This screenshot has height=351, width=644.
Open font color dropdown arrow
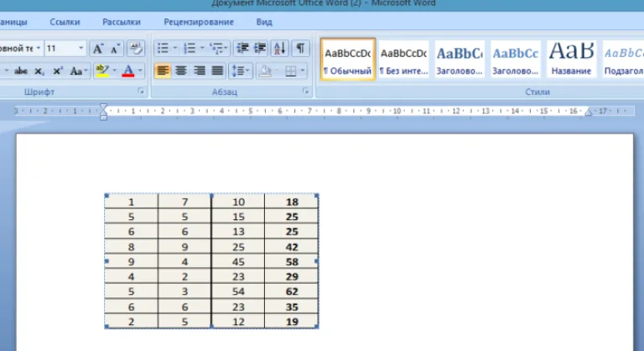[x=140, y=71]
